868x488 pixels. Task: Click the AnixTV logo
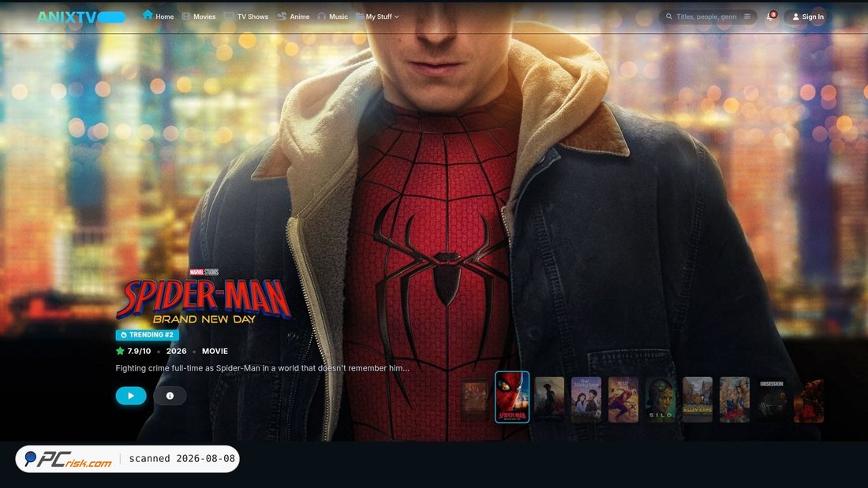coord(80,17)
